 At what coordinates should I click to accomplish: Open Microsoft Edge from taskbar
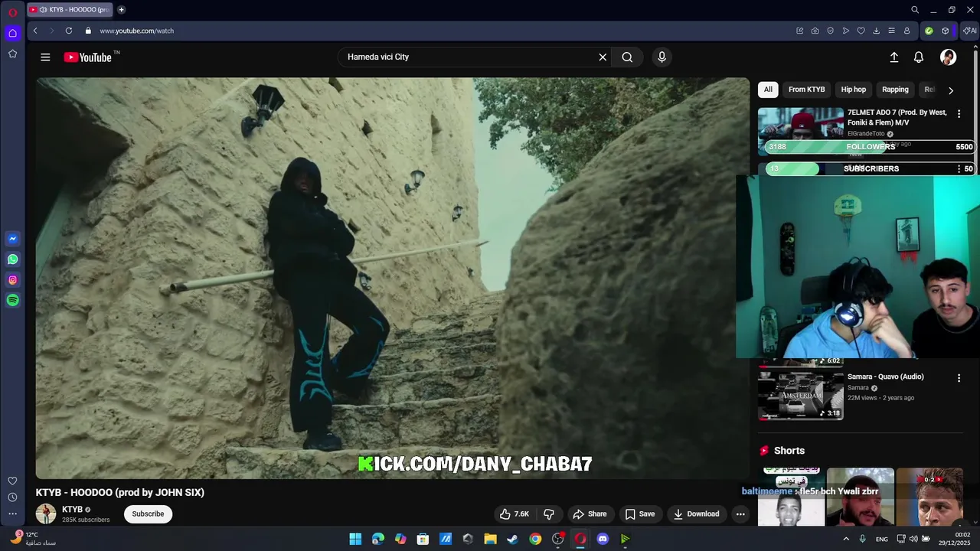[378, 539]
